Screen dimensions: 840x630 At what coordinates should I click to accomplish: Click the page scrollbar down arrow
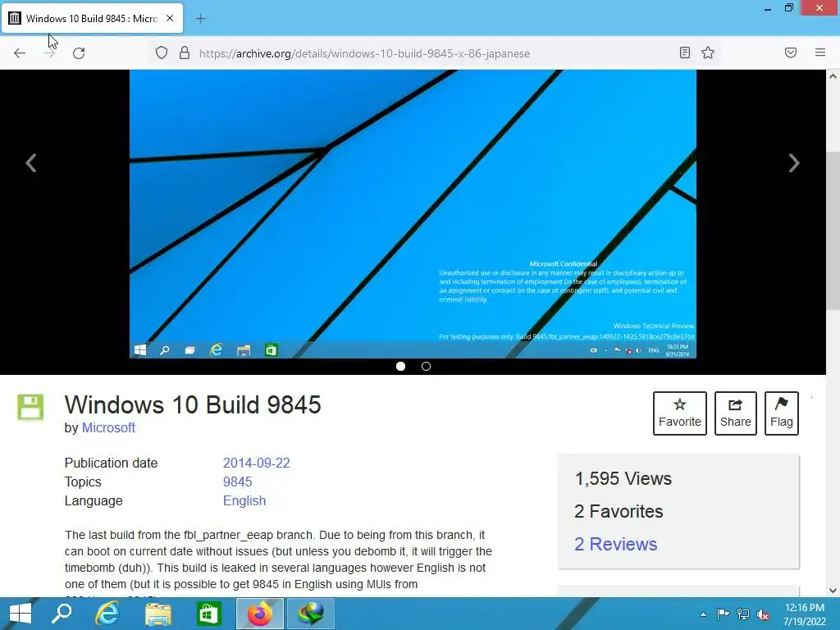[833, 591]
